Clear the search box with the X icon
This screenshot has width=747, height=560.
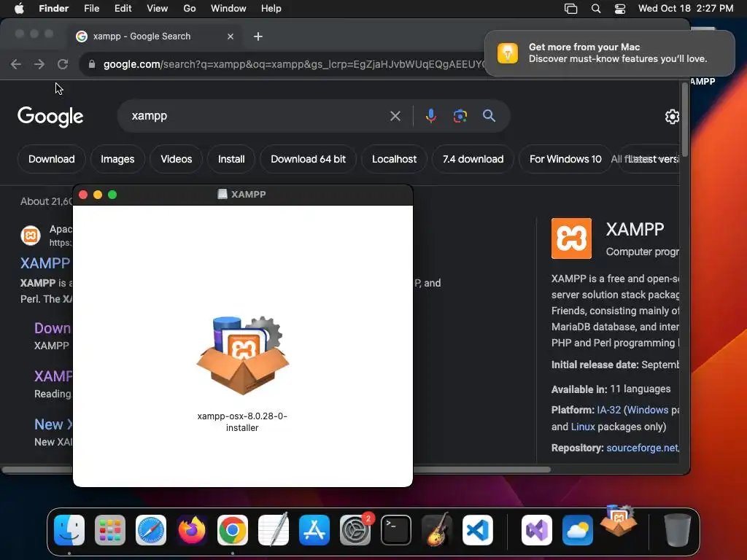(x=395, y=116)
